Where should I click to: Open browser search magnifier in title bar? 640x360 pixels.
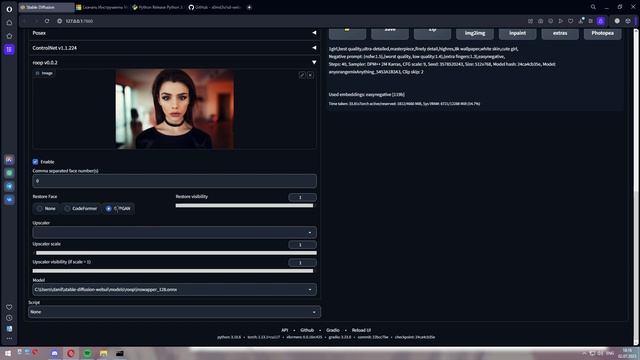[593, 7]
